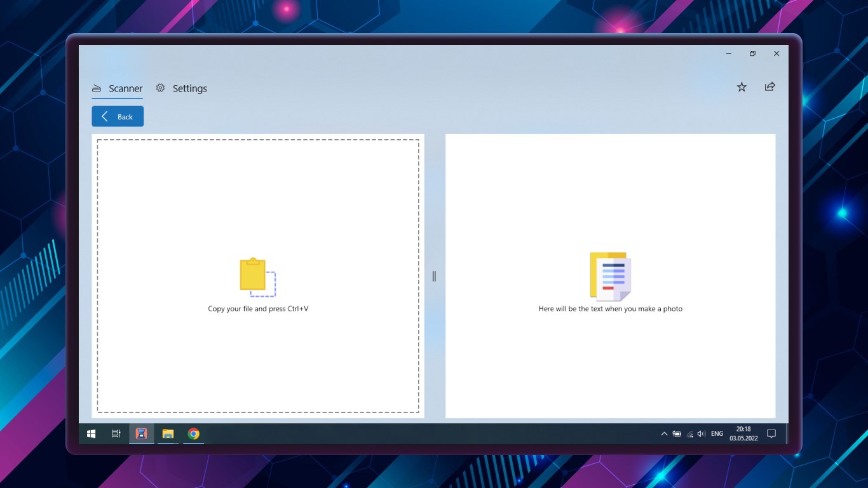Close the scanner app window
The height and width of the screenshot is (488, 868).
tap(776, 54)
